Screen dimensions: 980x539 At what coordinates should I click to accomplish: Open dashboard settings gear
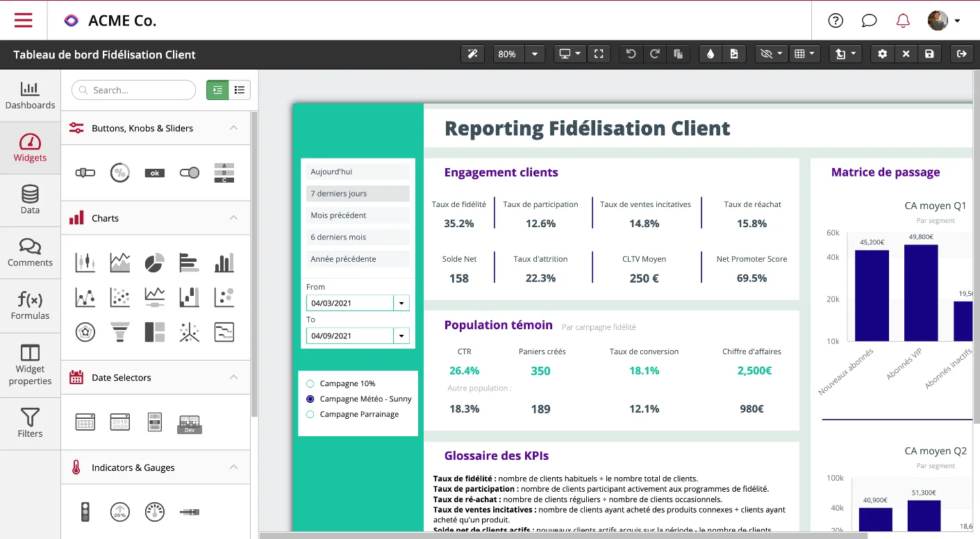[883, 54]
